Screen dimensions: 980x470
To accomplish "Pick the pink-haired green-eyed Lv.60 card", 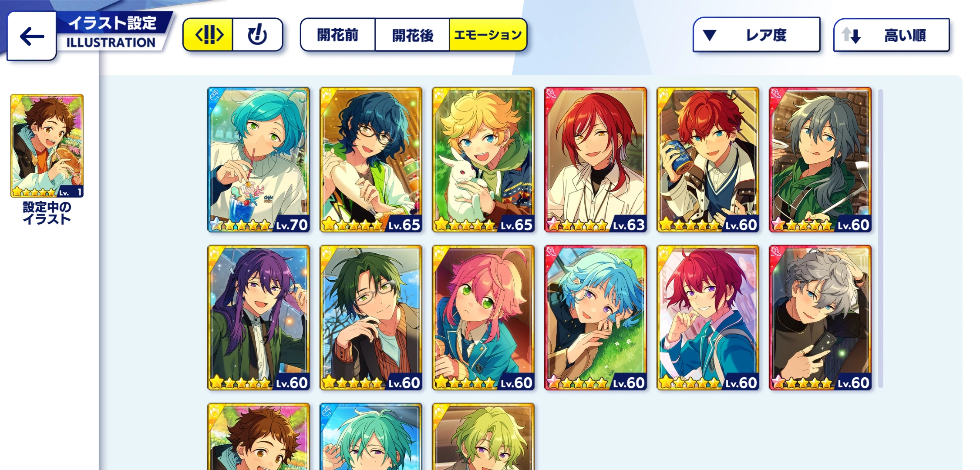I will point(483,318).
